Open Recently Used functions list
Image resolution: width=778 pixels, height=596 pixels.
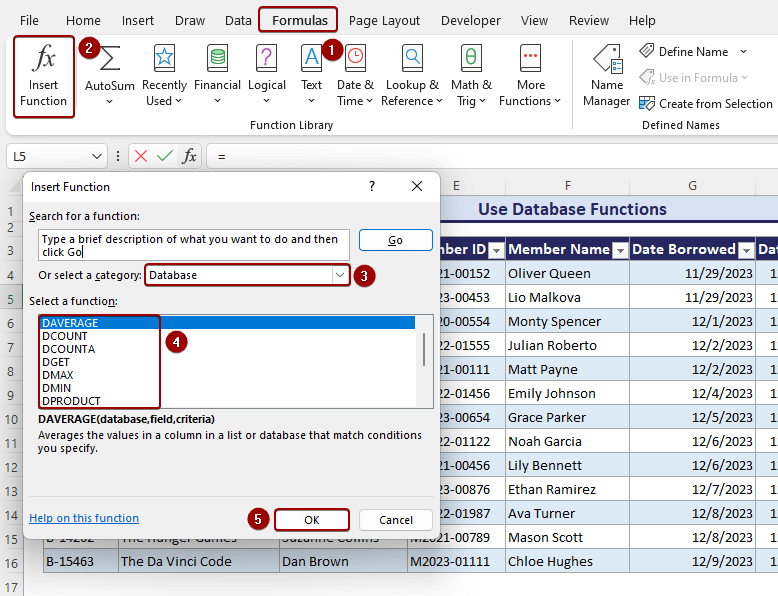(164, 76)
